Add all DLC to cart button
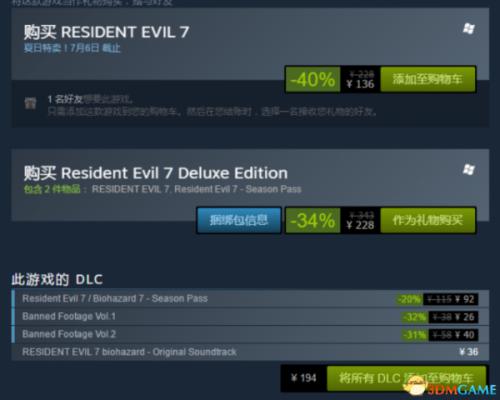Image resolution: width=500 pixels, height=400 pixels. [x=406, y=378]
